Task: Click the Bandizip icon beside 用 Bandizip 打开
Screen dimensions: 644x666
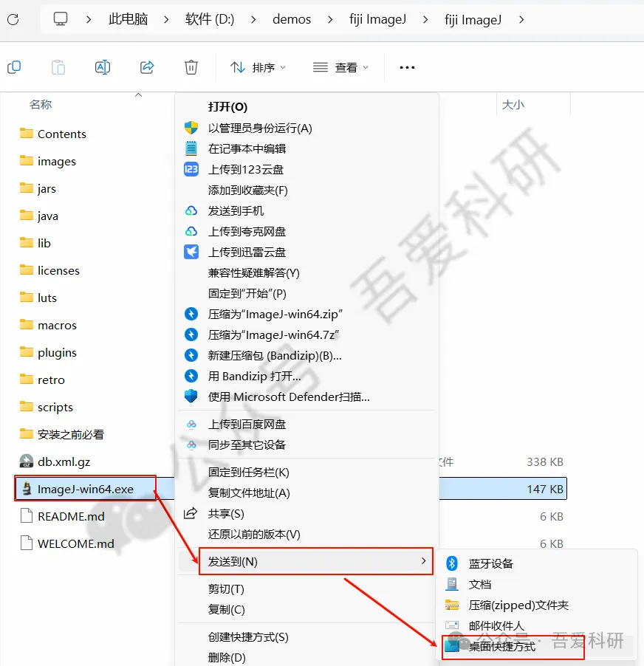Action: (191, 376)
